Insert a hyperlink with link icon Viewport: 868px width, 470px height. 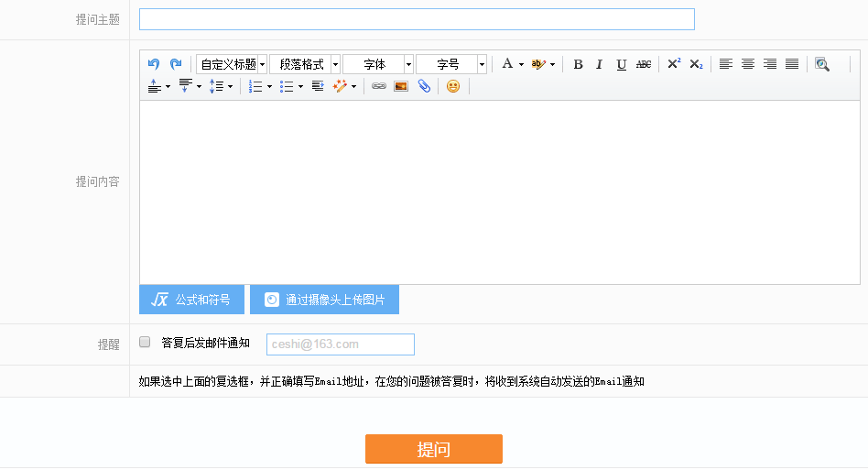[x=379, y=86]
